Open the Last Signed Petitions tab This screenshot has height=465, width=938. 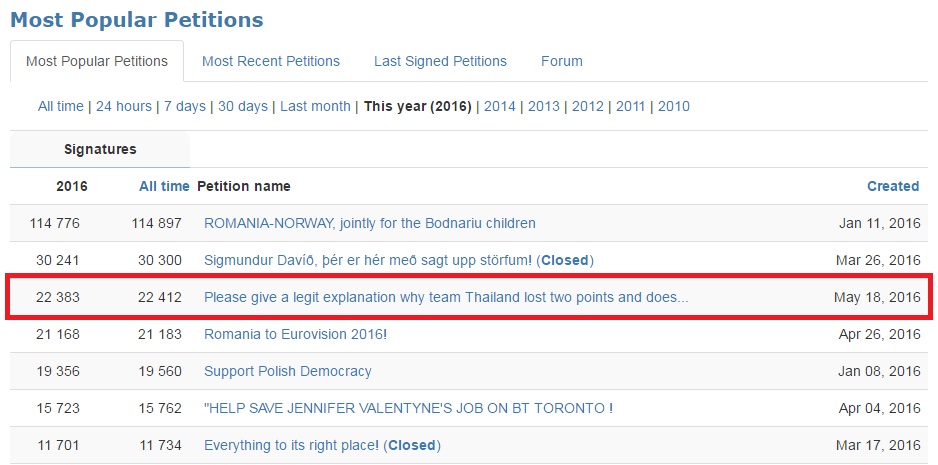pyautogui.click(x=440, y=61)
